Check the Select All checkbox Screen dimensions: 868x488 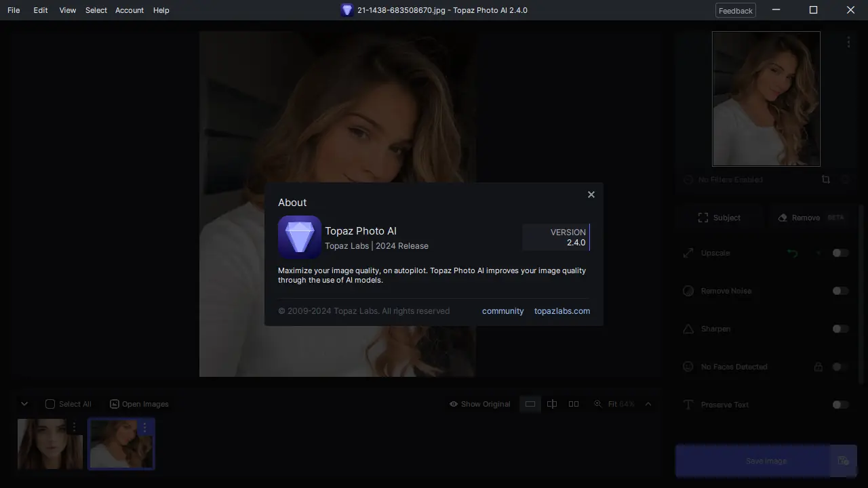pos(50,404)
